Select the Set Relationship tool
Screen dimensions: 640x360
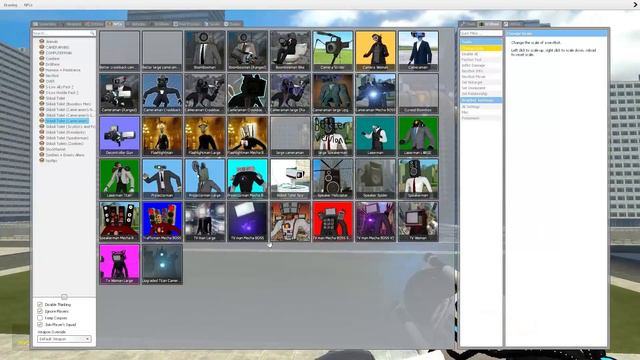481,93
